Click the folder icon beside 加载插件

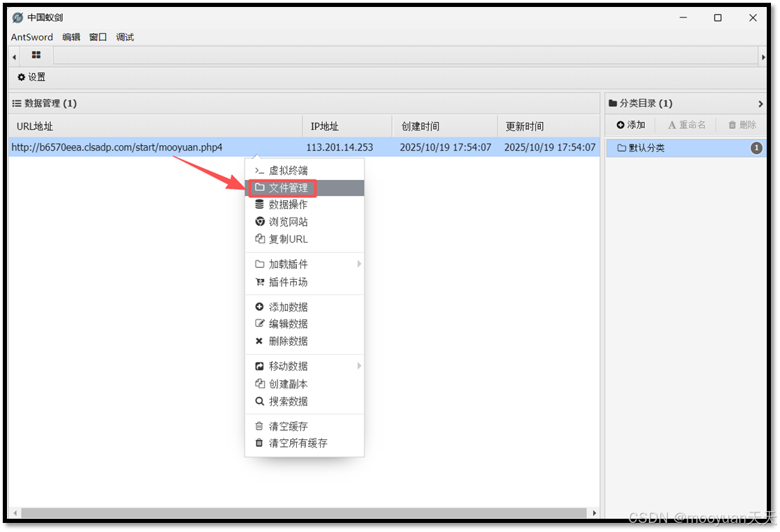tap(260, 264)
